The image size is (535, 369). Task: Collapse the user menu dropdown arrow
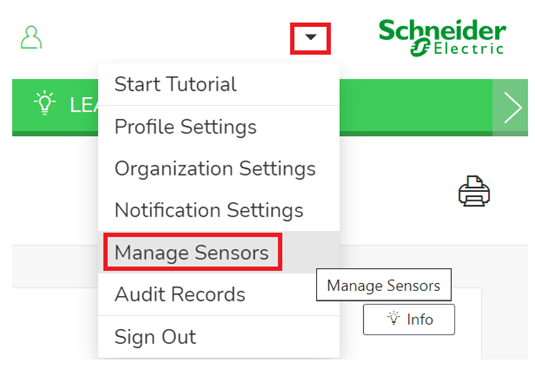click(x=310, y=38)
